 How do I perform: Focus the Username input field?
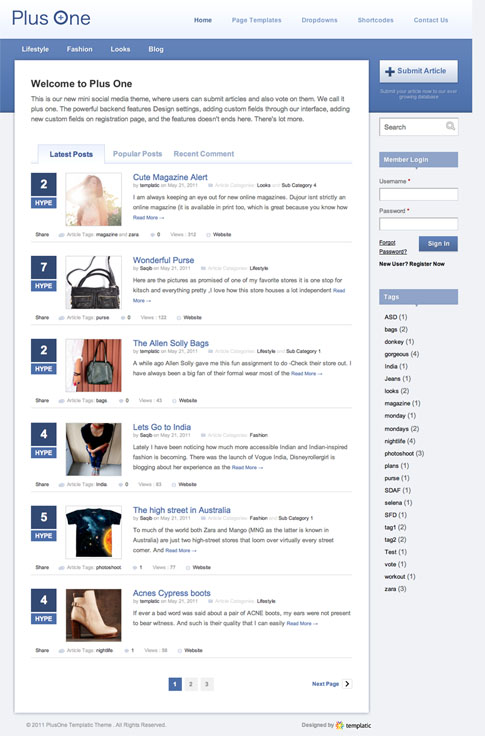coord(418,194)
